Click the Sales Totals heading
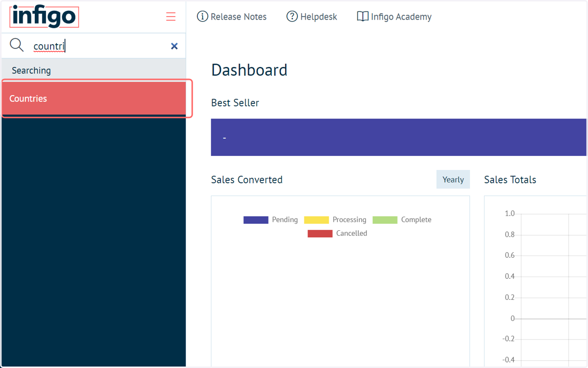The height and width of the screenshot is (368, 588). 510,180
